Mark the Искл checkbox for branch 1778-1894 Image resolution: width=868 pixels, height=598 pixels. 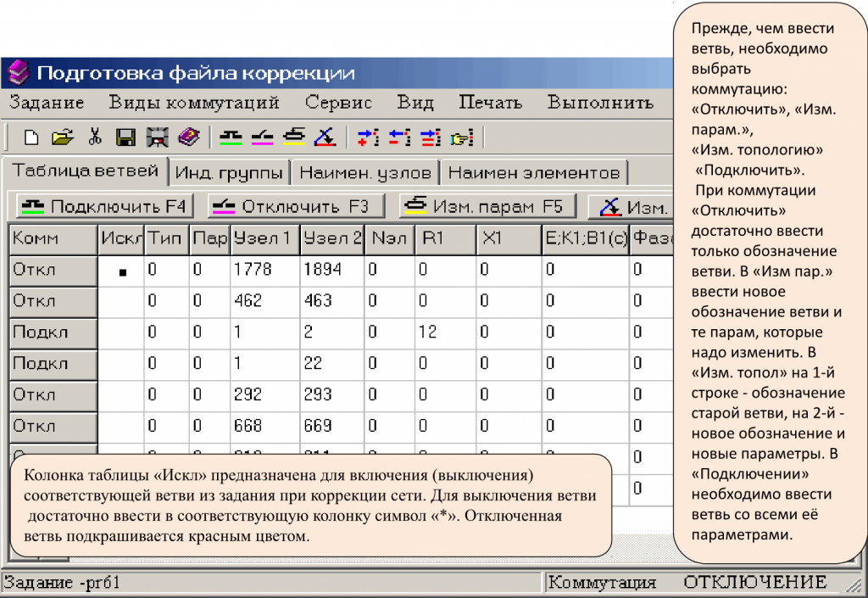(x=120, y=271)
